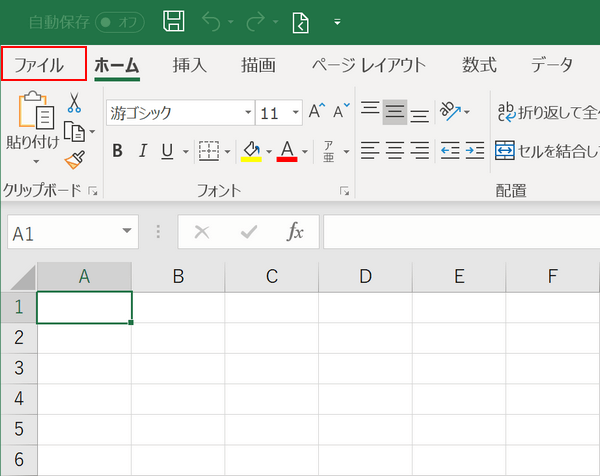This screenshot has height=476, width=600.
Task: Click the 貼り付け paste clipboard icon
Action: pos(36,110)
